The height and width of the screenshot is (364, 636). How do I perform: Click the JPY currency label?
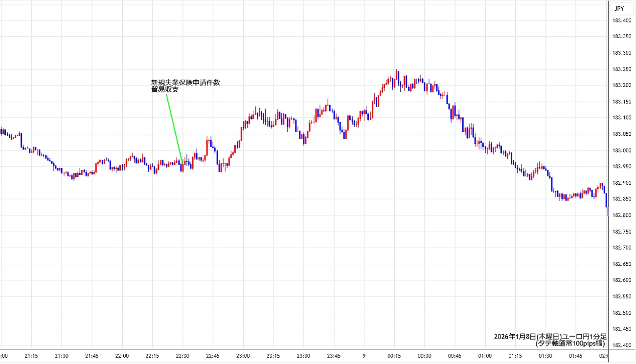click(619, 8)
